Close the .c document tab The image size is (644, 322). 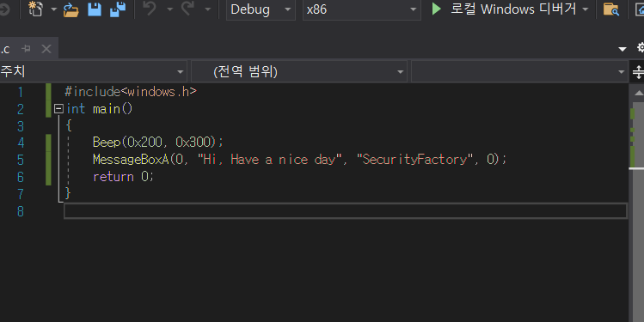point(46,49)
